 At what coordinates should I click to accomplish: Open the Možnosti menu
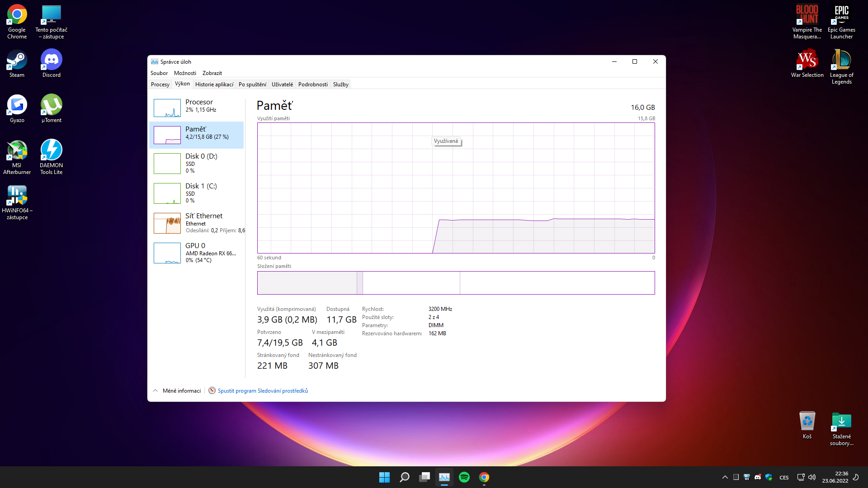point(185,73)
